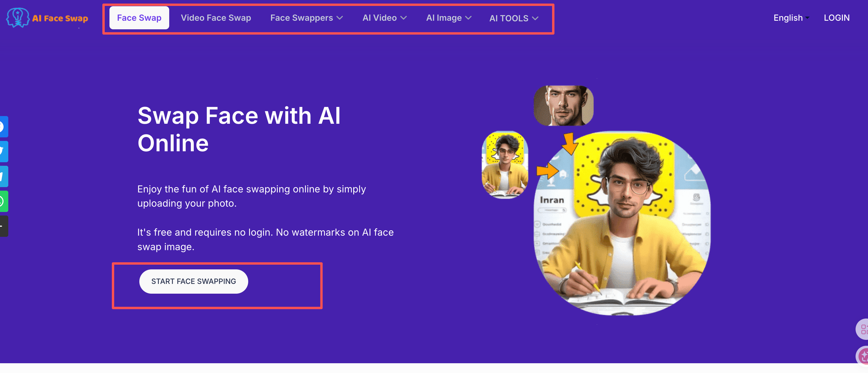Screen dimensions: 868x373
Task: Click the man's source face thumbnail
Action: click(x=563, y=106)
